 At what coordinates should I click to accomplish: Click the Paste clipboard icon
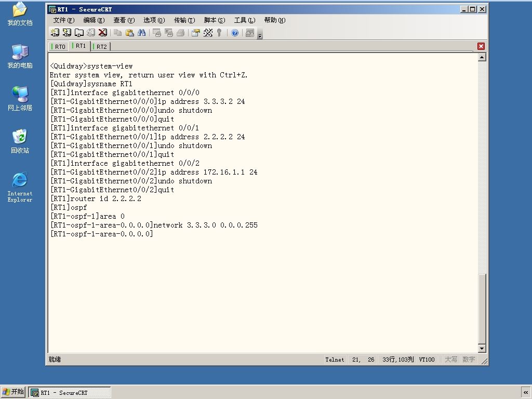(129, 33)
